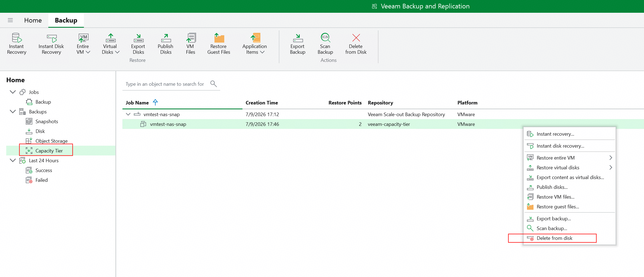Image resolution: width=644 pixels, height=277 pixels.
Task: Open the Failed sessions node
Action: click(x=42, y=180)
